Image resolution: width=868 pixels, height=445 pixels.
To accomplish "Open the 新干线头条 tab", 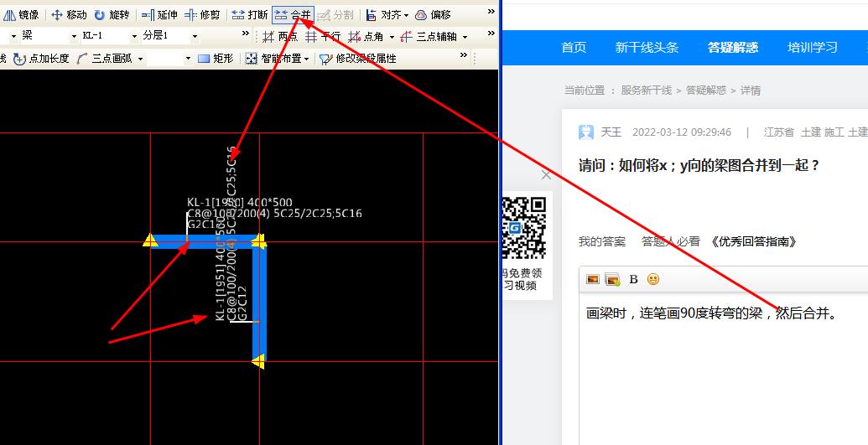I will [647, 48].
